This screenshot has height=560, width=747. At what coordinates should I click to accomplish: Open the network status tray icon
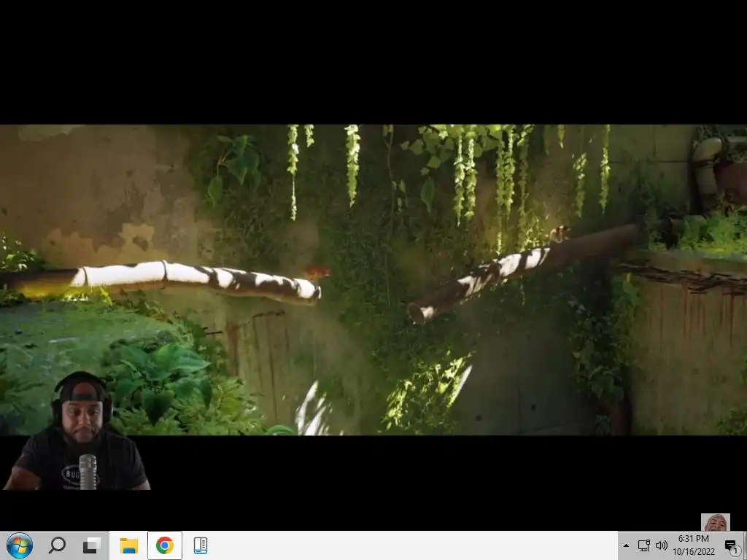coord(643,545)
